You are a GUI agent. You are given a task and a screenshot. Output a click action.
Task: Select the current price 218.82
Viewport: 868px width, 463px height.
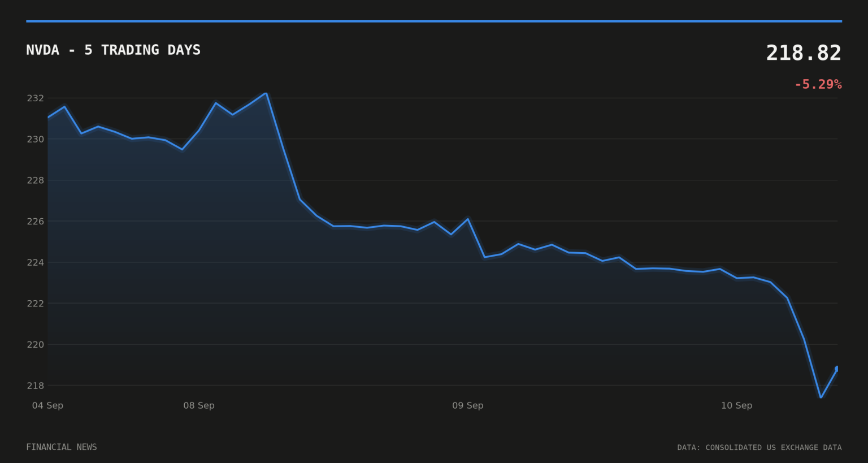pos(804,53)
